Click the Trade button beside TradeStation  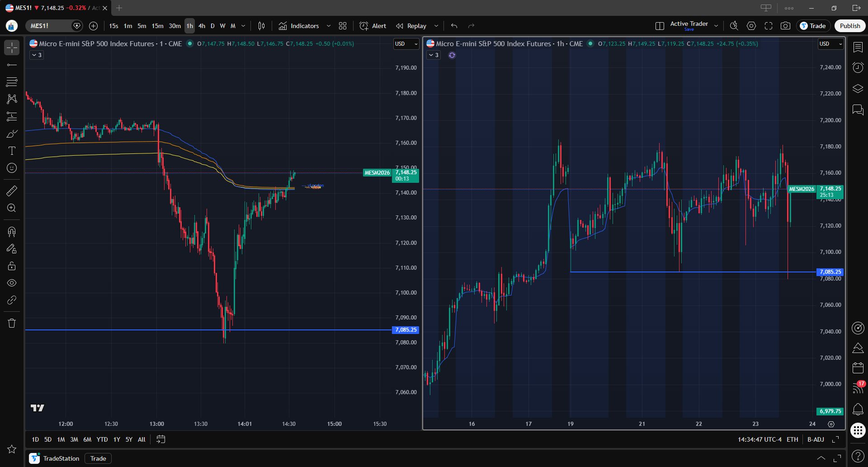tap(98, 458)
